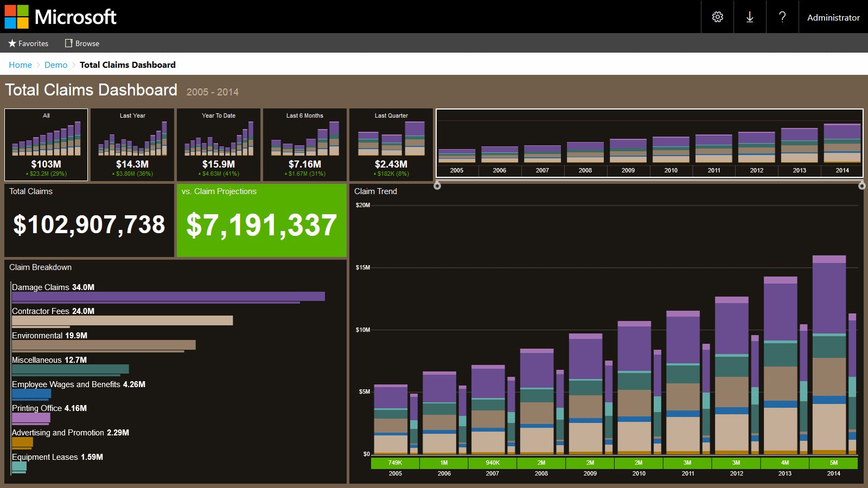This screenshot has width=868, height=488.
Task: Click the green Claim Projections $7,191,337 tile
Action: [261, 221]
